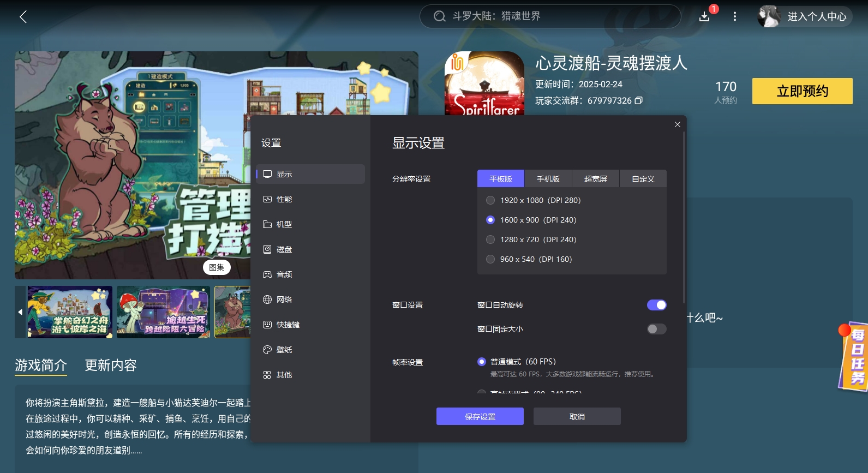Screen dimensions: 868x473
Task: Click the game title 心灵渡船-灵魂摆渡人
Action: click(x=611, y=63)
